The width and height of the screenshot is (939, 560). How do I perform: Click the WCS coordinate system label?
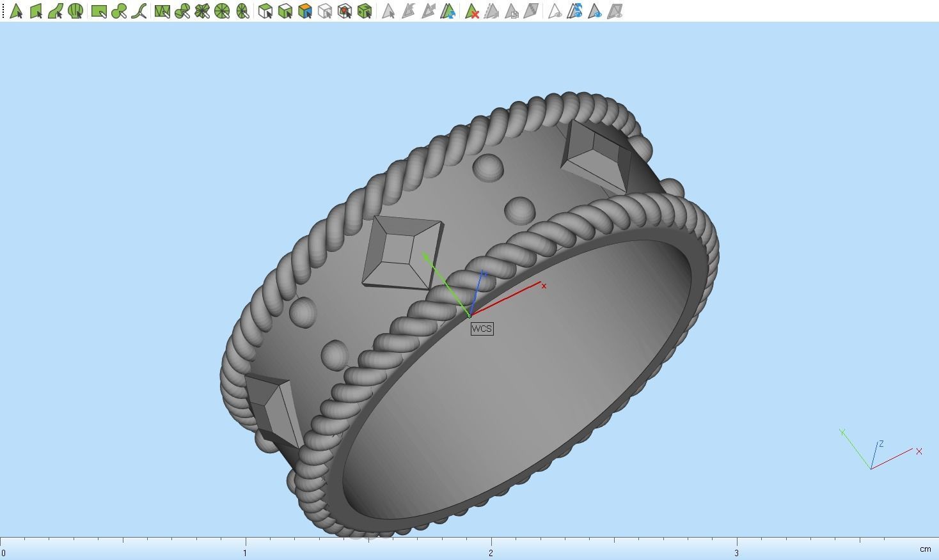(482, 329)
